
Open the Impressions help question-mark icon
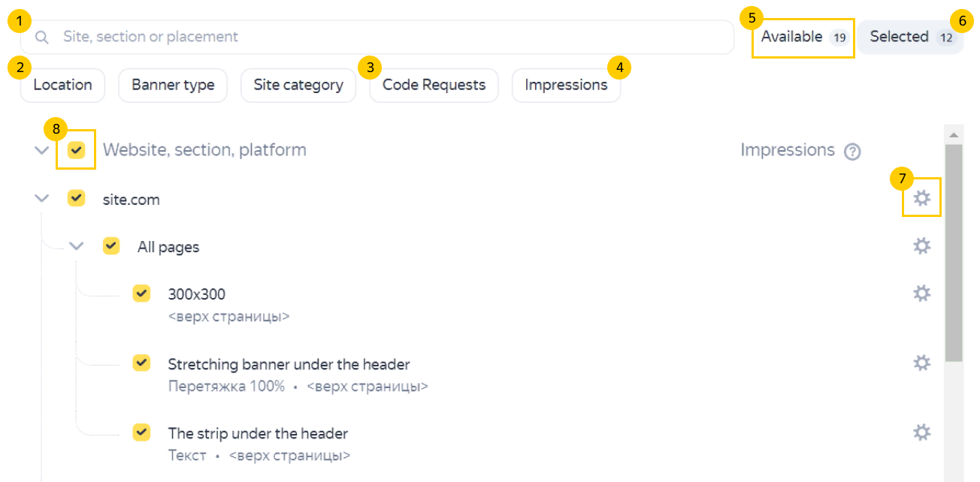click(851, 152)
